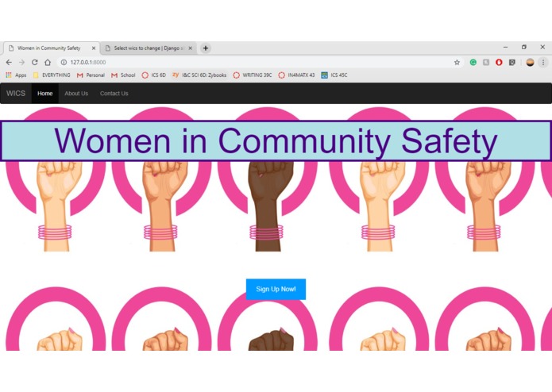Open the browser home page icon
The width and height of the screenshot is (552, 392).
pos(48,62)
